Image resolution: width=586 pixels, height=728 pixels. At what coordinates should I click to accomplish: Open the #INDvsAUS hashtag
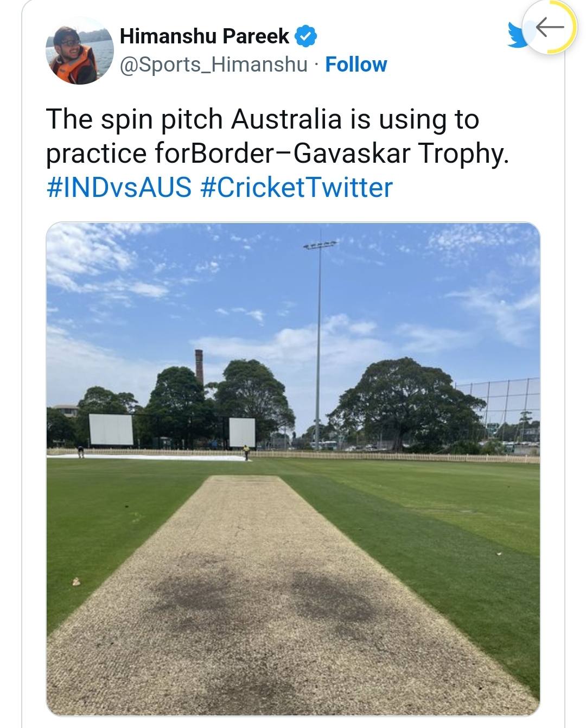119,188
